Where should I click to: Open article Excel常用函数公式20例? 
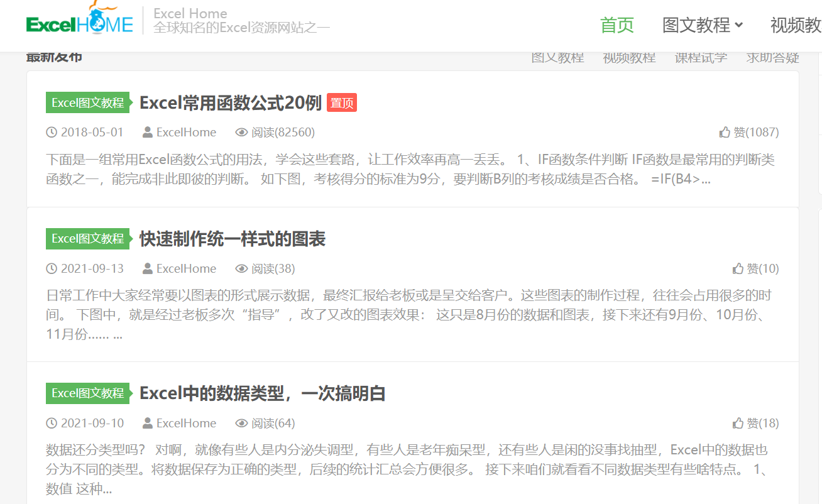[x=231, y=103]
